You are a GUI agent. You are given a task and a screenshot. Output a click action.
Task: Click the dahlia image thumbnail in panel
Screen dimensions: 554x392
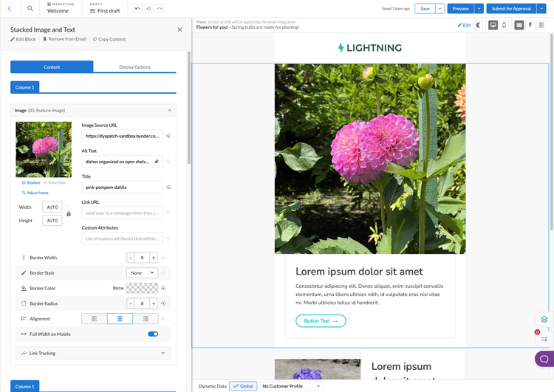(44, 149)
